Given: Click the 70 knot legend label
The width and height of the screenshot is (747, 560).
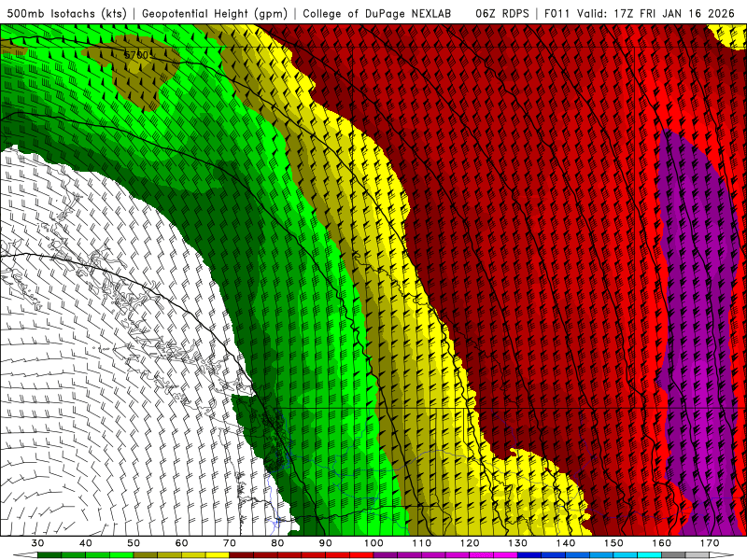Looking at the screenshot, I should (x=230, y=543).
